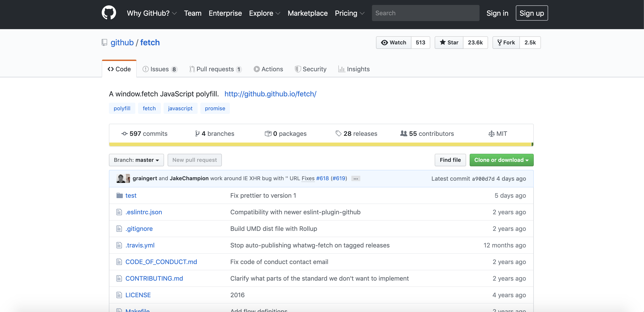Screen dimensions: 644x312
Task: Click the contributors people icon
Action: tap(404, 134)
